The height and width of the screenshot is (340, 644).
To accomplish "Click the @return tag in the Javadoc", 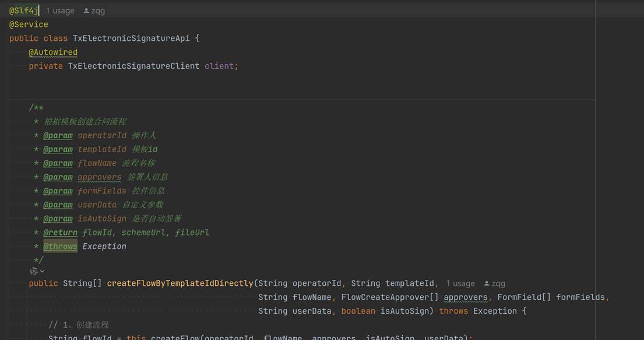I will coord(60,233).
